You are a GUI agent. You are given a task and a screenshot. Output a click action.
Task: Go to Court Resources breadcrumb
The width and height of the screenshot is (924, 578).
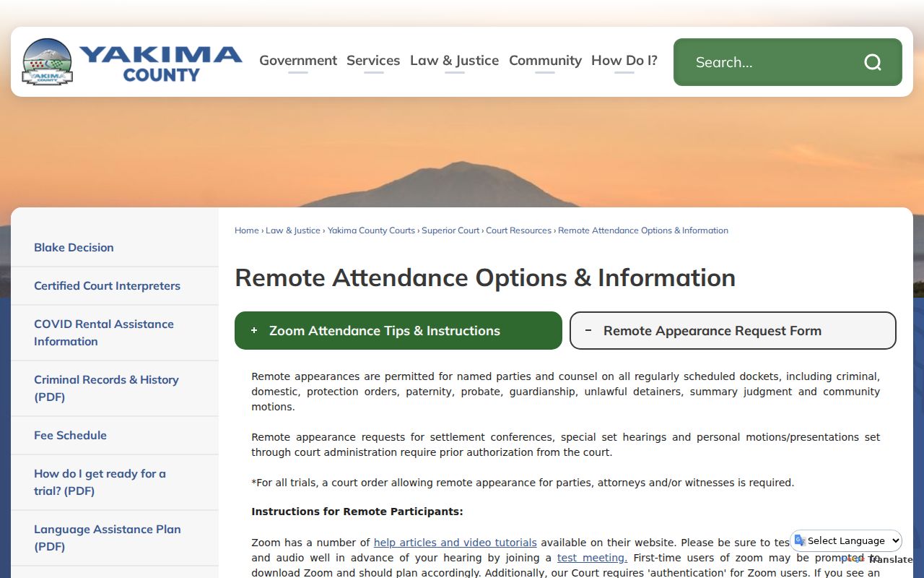518,230
